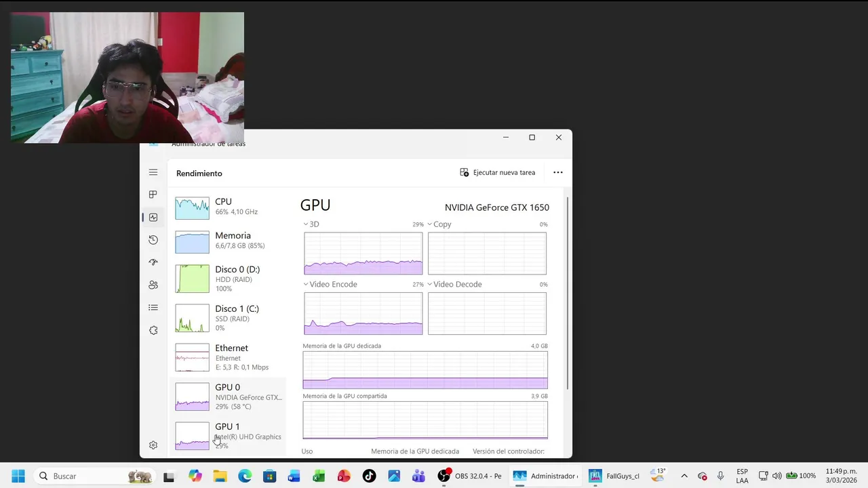Open Task Manager hamburger navigation menu
Viewport: 868px width, 488px height.
pyautogui.click(x=153, y=173)
